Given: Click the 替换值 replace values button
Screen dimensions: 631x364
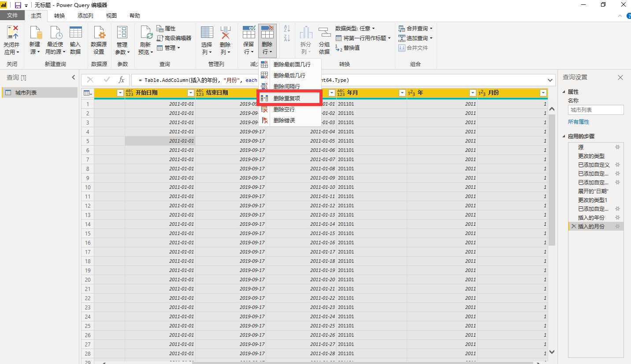Looking at the screenshot, I should (348, 48).
